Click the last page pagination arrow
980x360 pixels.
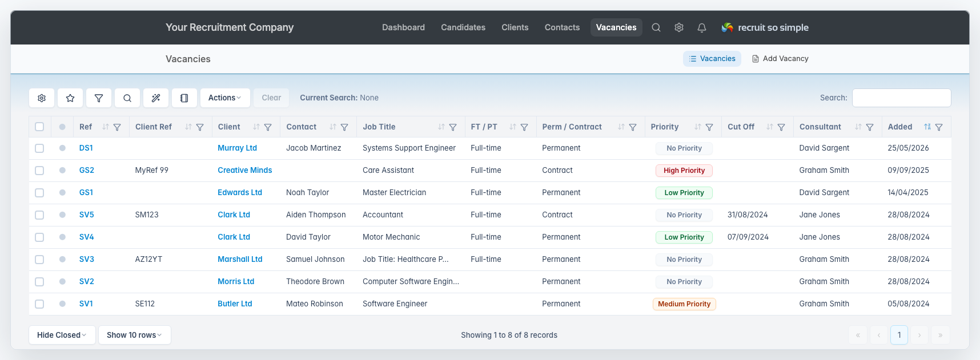pyautogui.click(x=940, y=335)
